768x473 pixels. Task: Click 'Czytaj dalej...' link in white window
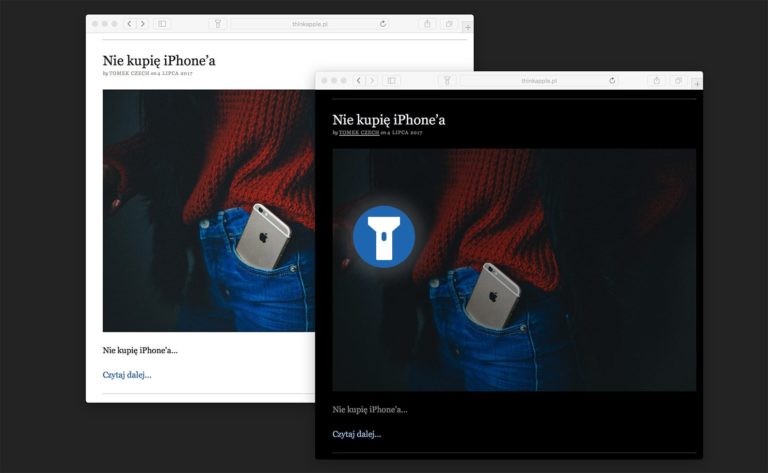127,375
